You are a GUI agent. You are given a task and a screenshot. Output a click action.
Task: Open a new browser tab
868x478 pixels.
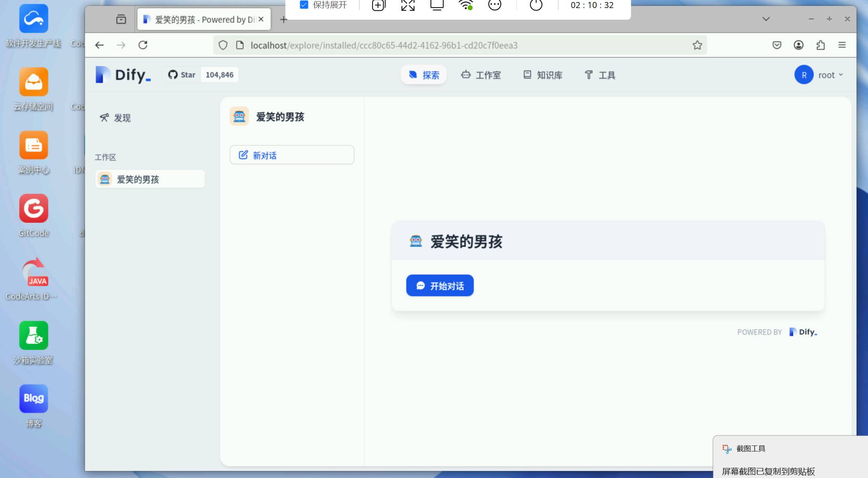point(284,19)
